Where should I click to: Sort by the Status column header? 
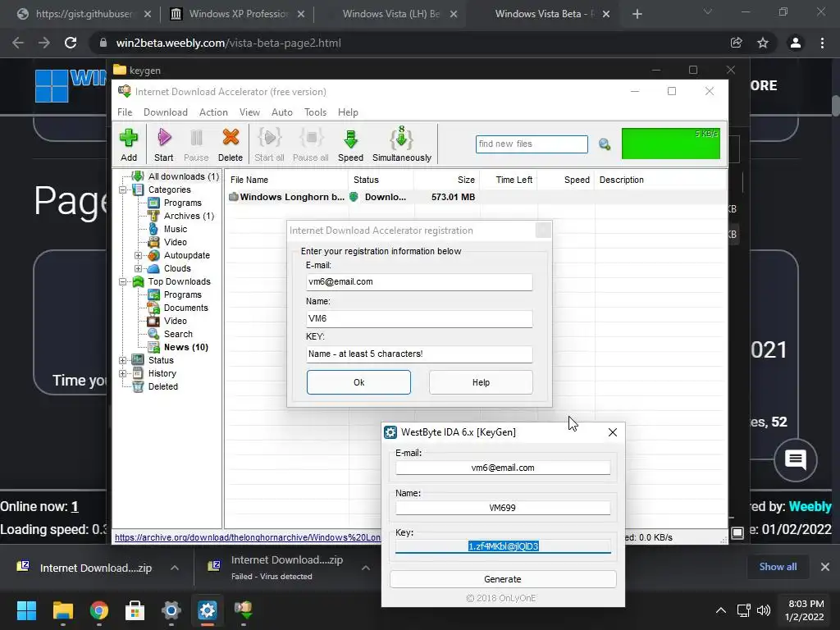point(381,180)
